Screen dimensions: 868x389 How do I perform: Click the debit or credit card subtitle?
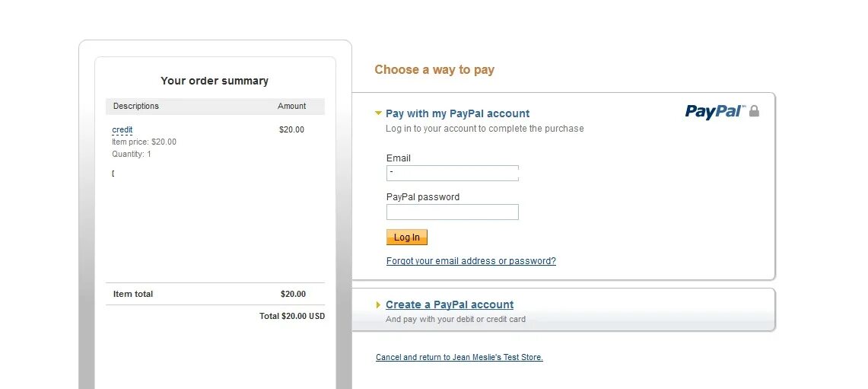(455, 320)
